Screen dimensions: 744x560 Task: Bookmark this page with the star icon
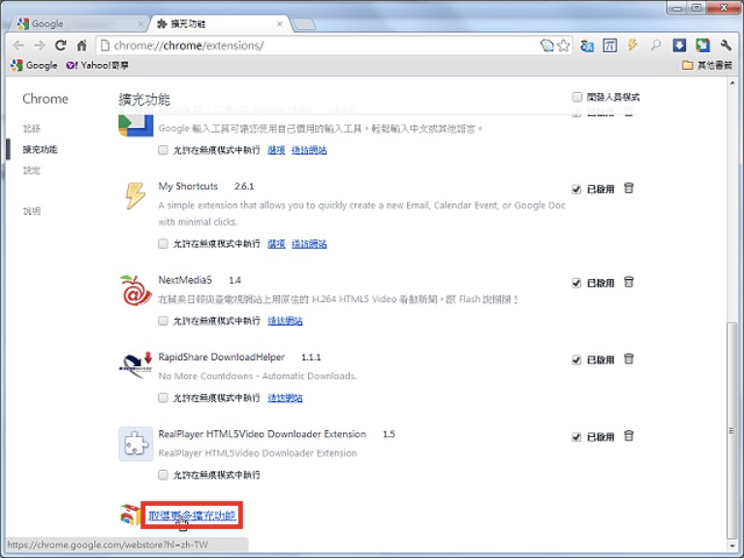pyautogui.click(x=566, y=46)
